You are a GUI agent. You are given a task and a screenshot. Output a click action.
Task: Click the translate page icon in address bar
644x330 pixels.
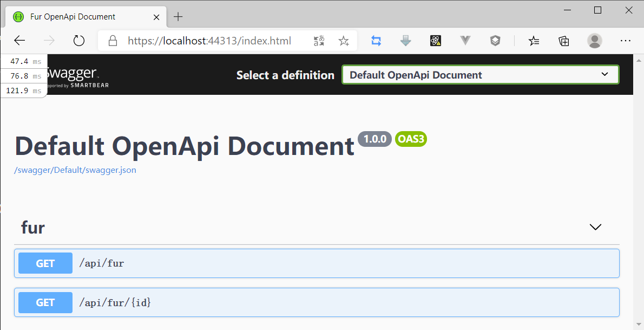point(319,41)
